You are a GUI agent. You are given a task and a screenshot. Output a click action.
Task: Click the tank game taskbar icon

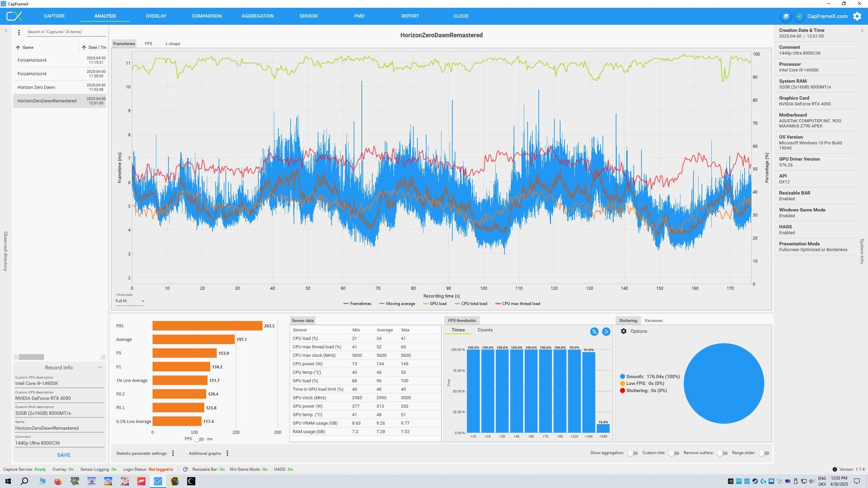pyautogui.click(x=75, y=481)
